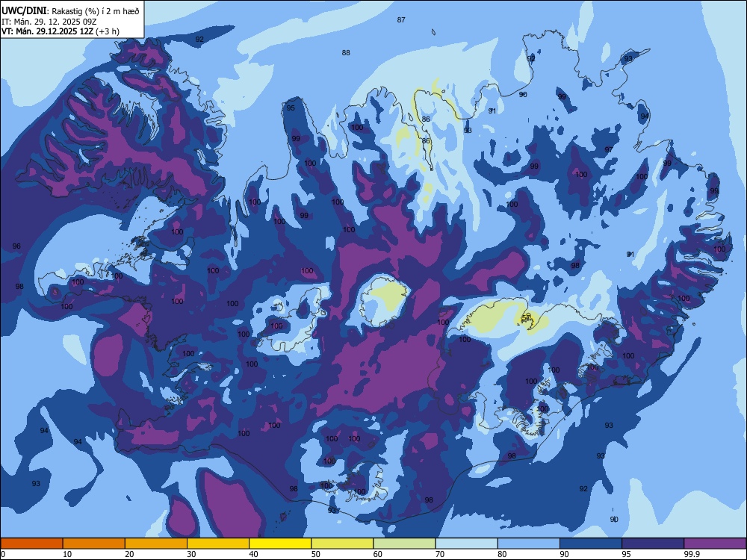
Task: Click the legend label '99.9'
Action: pos(692,554)
